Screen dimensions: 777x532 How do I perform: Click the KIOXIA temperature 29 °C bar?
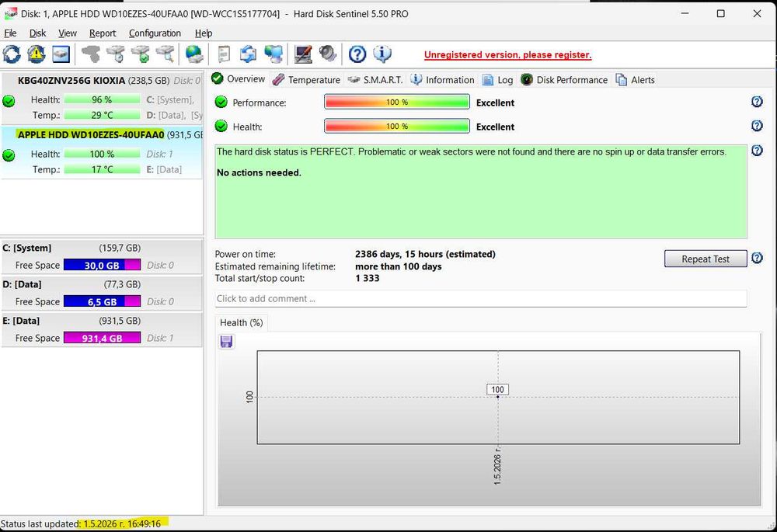tap(102, 115)
